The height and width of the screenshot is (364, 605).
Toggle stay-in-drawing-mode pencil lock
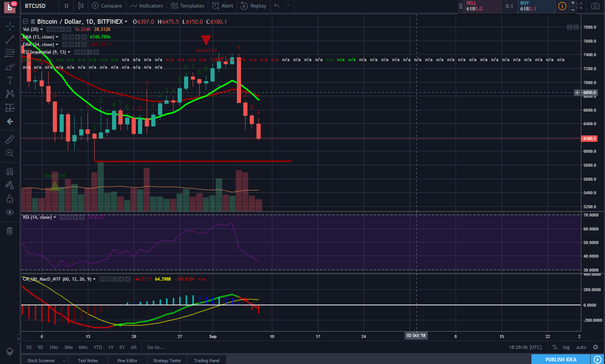(x=10, y=185)
